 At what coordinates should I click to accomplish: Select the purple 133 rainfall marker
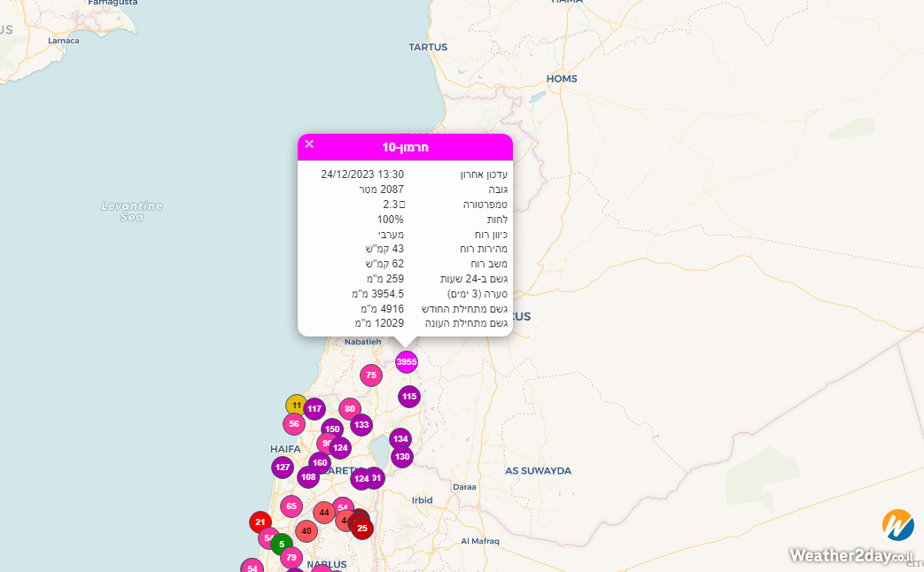coord(361,425)
